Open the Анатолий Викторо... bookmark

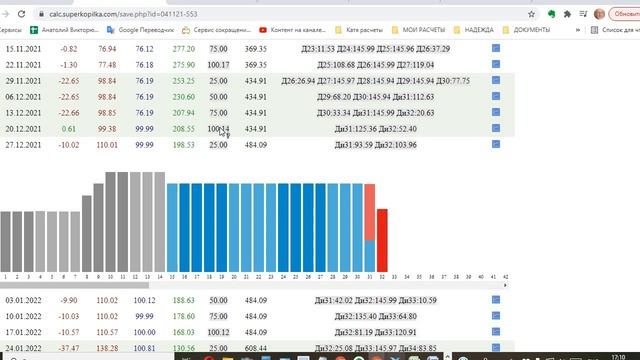64,30
